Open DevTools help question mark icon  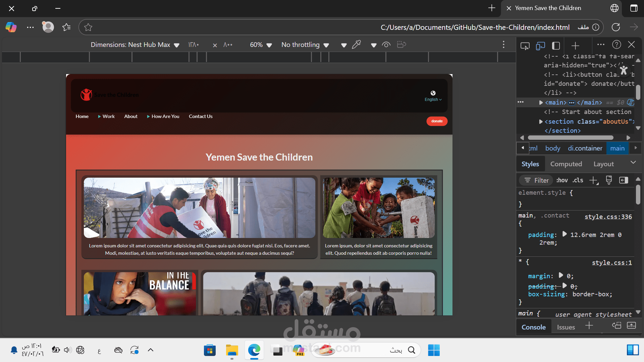[x=616, y=45]
